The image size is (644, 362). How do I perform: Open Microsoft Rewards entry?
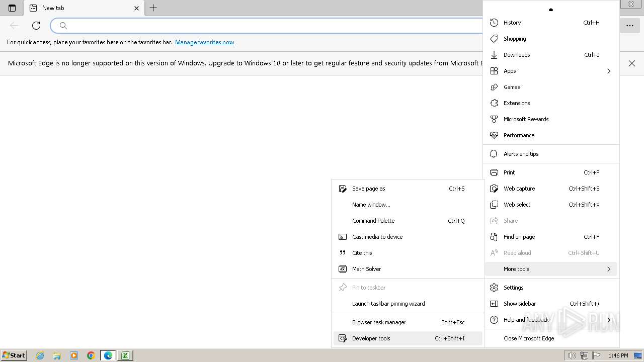coord(551,119)
